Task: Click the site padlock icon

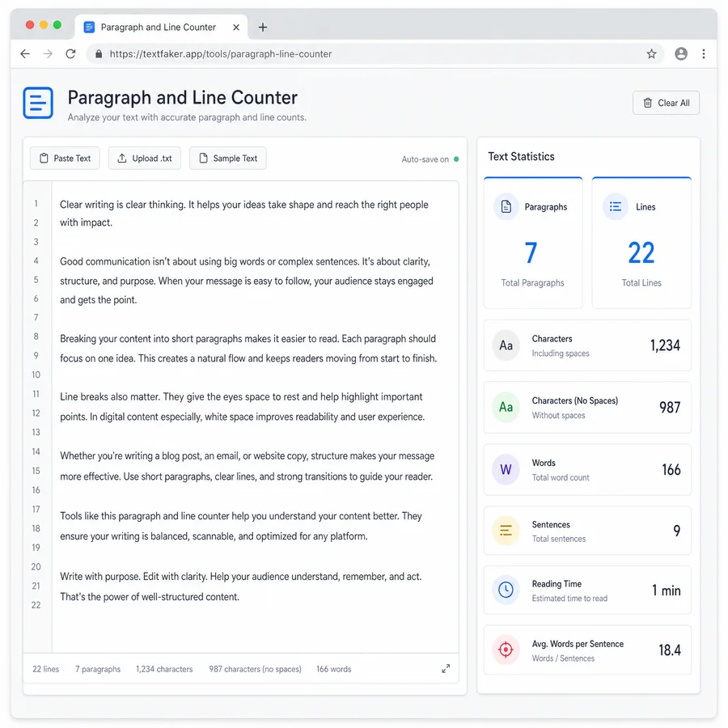Action: (99, 54)
